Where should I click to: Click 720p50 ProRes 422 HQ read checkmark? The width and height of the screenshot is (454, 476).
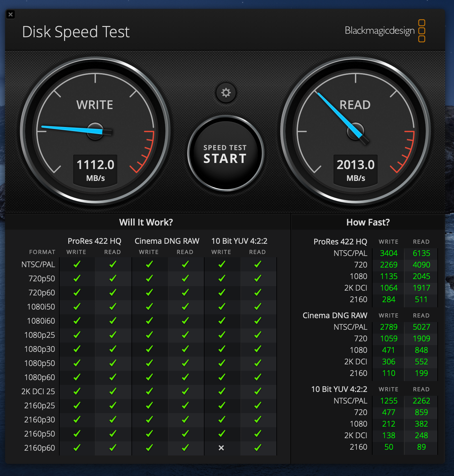point(113,278)
